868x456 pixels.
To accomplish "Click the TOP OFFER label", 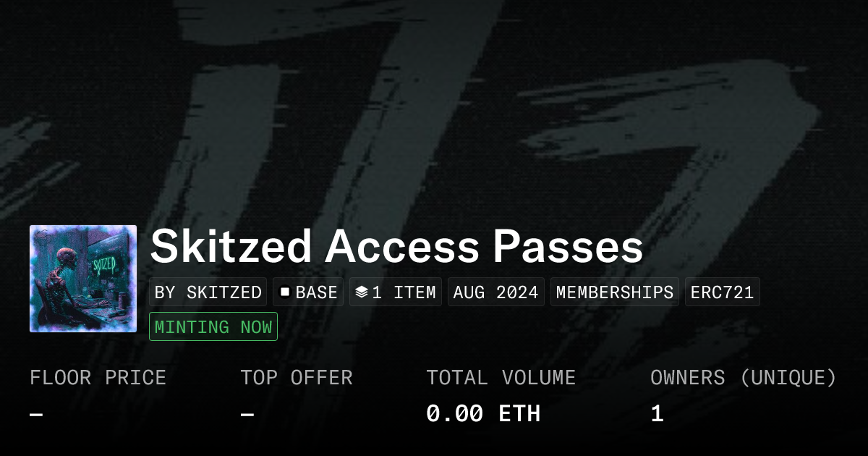I will 297,378.
